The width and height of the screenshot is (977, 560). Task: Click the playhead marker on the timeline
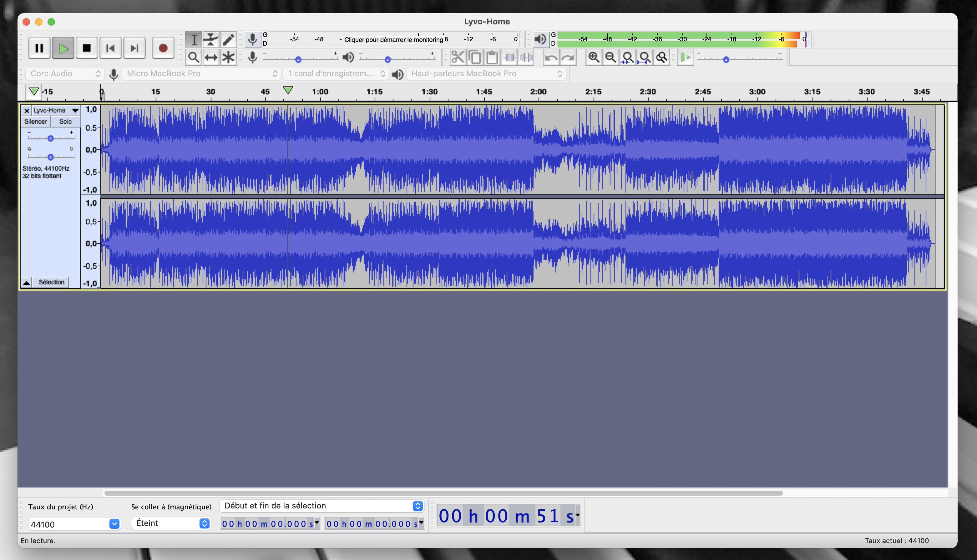click(x=288, y=90)
